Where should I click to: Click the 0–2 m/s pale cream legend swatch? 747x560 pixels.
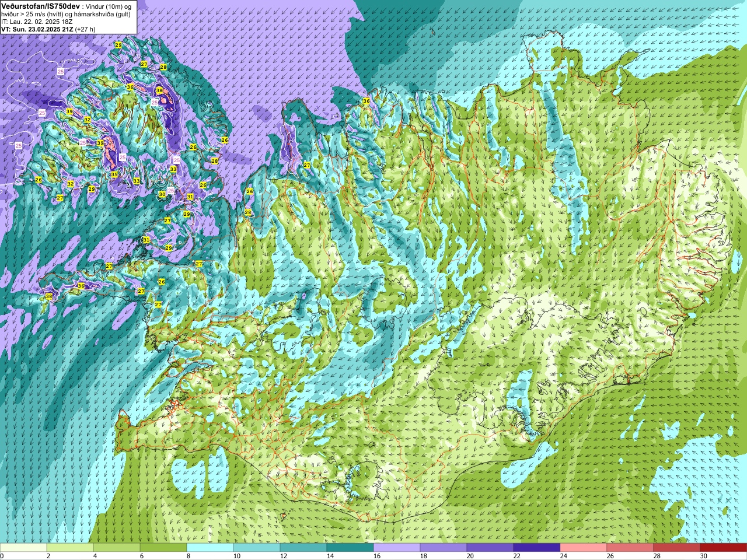pyautogui.click(x=23, y=548)
